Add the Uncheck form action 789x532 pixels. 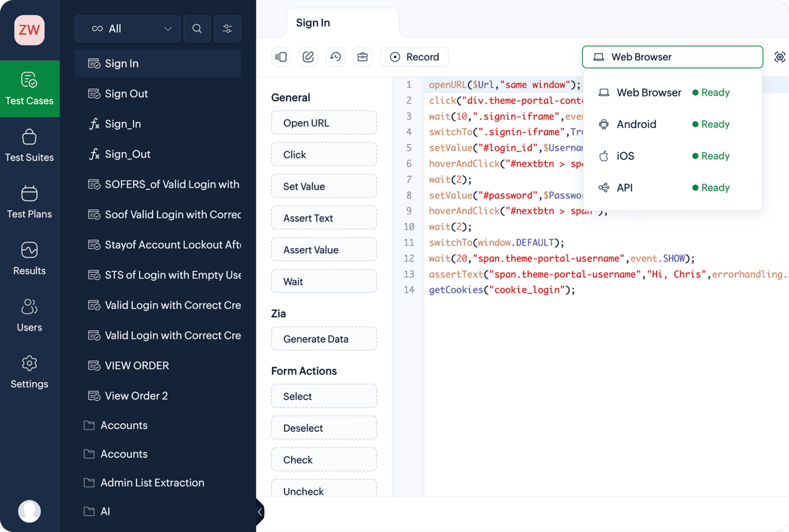coord(324,488)
